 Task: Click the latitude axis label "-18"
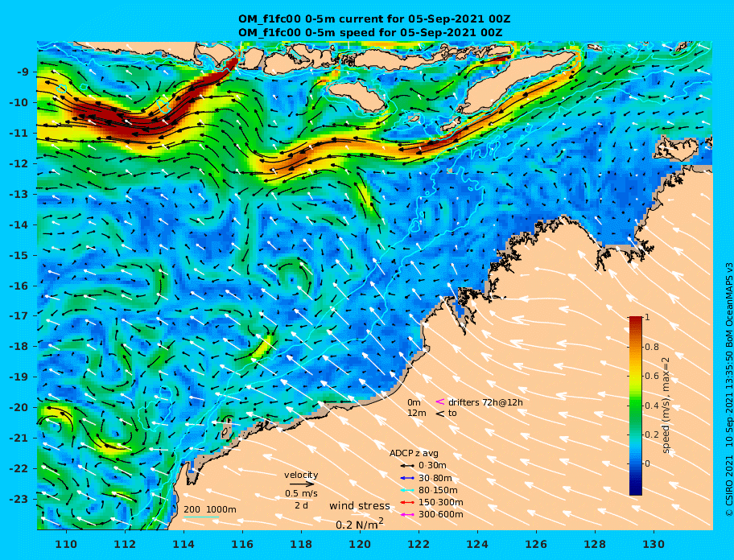click(19, 346)
